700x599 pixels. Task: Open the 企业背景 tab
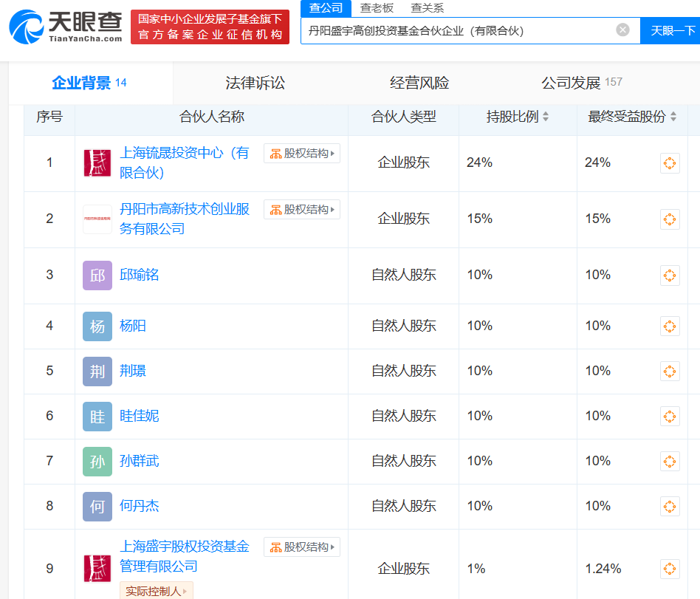coord(89,83)
